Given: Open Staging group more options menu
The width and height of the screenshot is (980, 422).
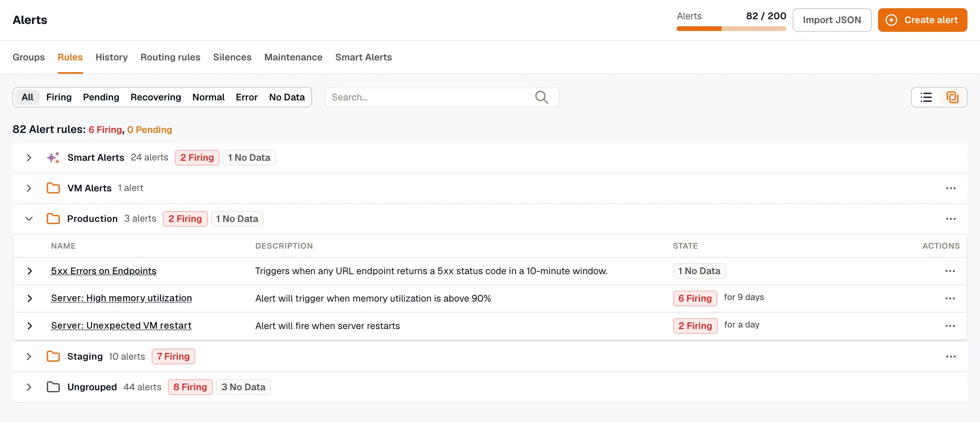Looking at the screenshot, I should point(951,357).
